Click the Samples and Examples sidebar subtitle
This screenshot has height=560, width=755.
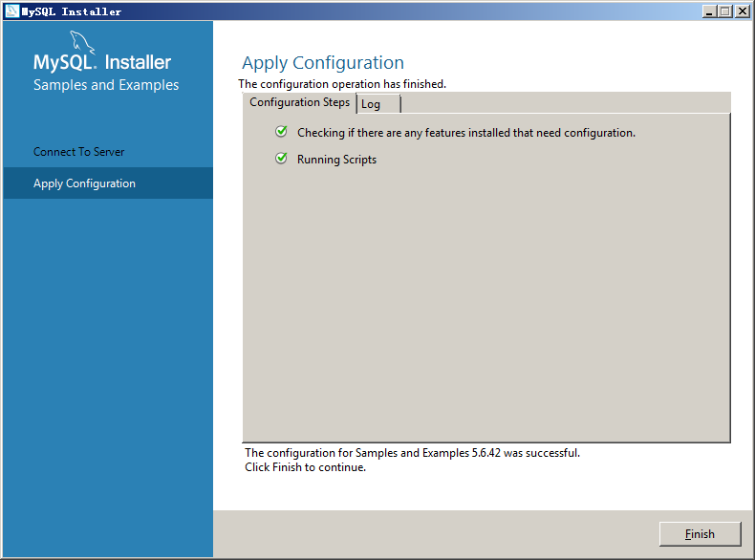106,85
